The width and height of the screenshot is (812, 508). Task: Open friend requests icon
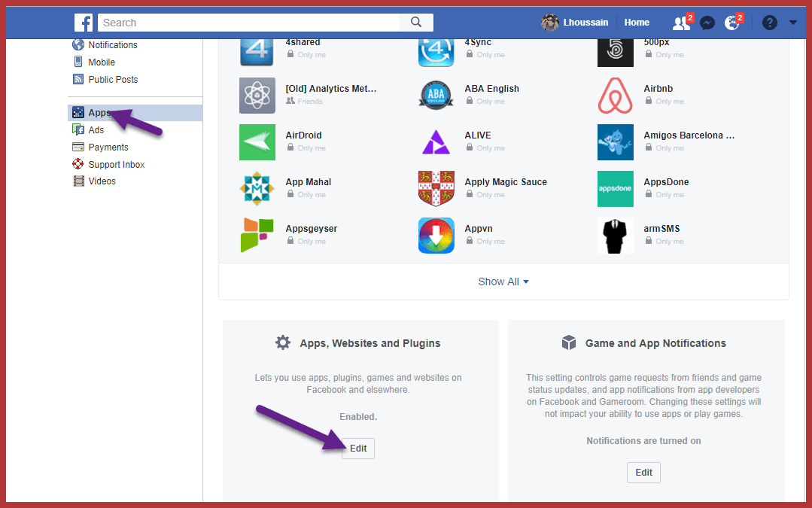tap(681, 23)
